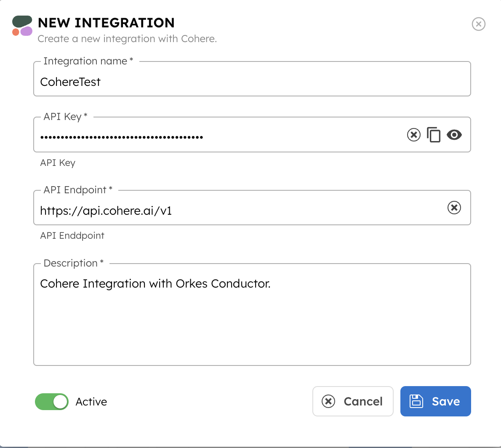Screen dimensions: 501x448
Task: Close the New Integration dialog
Action: [479, 24]
